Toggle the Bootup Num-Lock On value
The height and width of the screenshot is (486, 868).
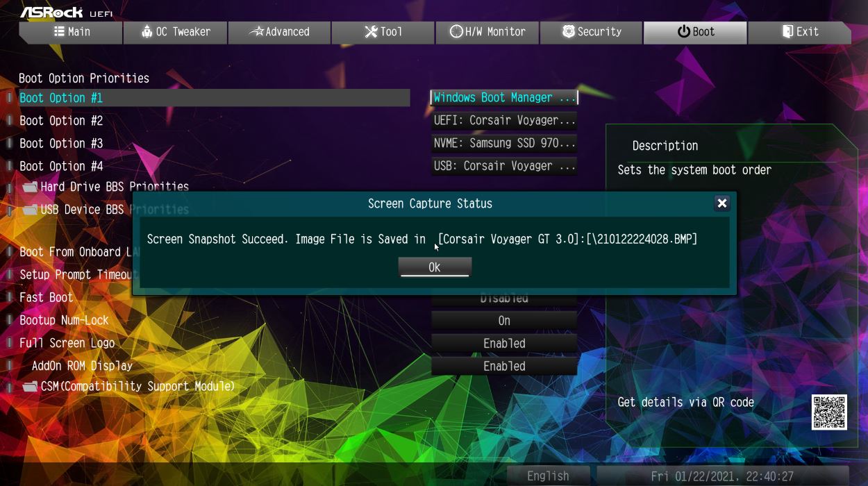(504, 321)
